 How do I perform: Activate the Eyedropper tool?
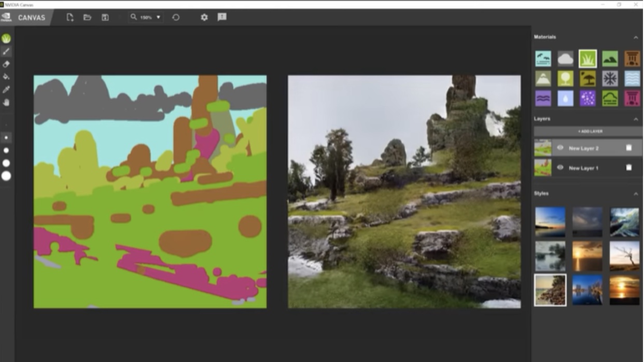point(6,90)
